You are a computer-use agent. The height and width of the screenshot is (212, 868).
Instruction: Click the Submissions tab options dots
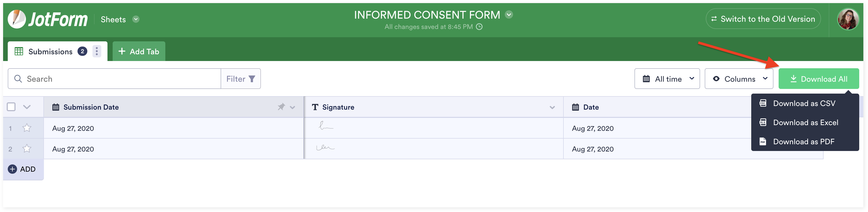pyautogui.click(x=97, y=51)
